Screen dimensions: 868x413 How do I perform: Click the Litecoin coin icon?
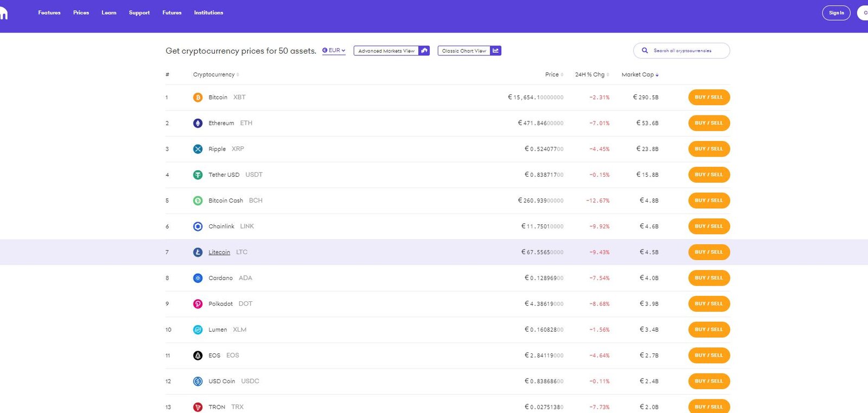pos(198,252)
